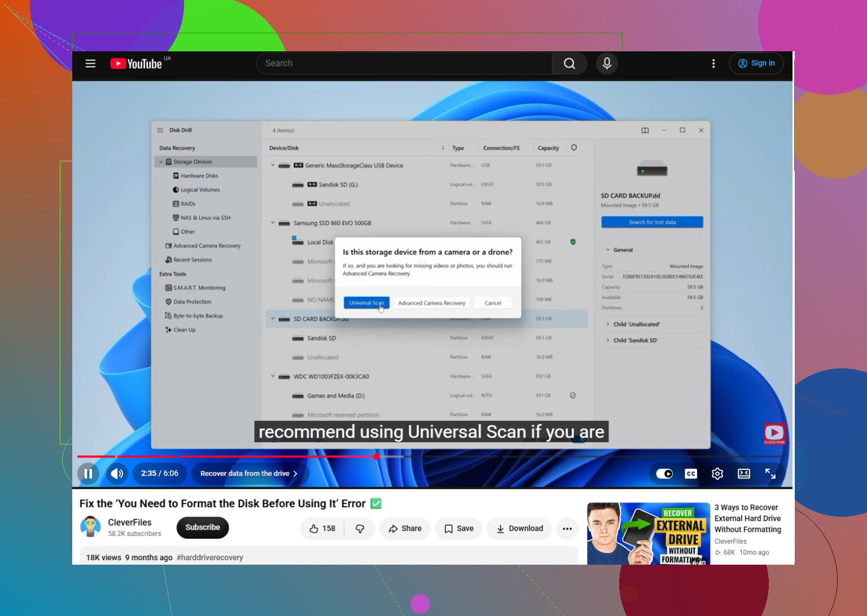
Task: Click green protection shield on Local Disk
Action: pos(573,242)
